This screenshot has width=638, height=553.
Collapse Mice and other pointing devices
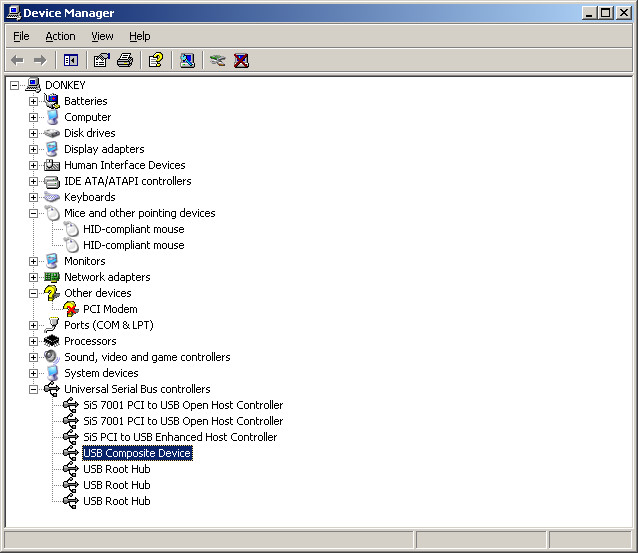pos(33,213)
